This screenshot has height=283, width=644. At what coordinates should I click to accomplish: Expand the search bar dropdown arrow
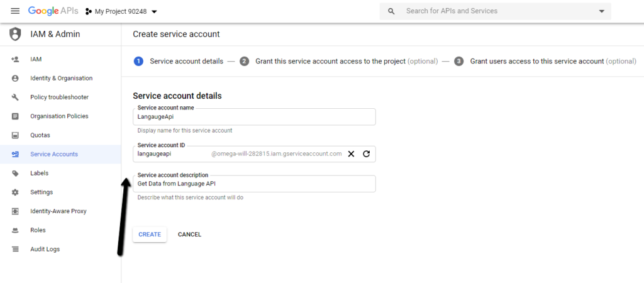coord(602,11)
